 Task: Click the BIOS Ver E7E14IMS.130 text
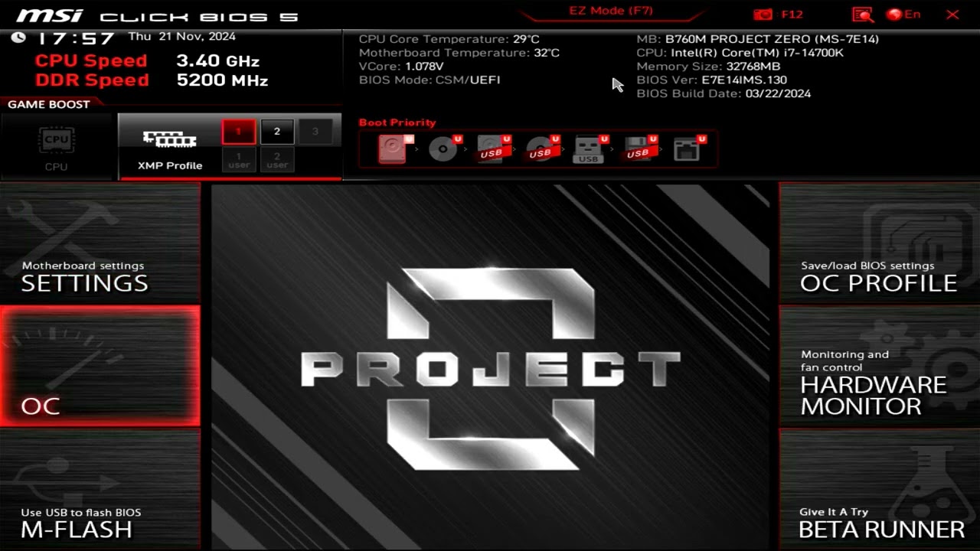click(711, 80)
